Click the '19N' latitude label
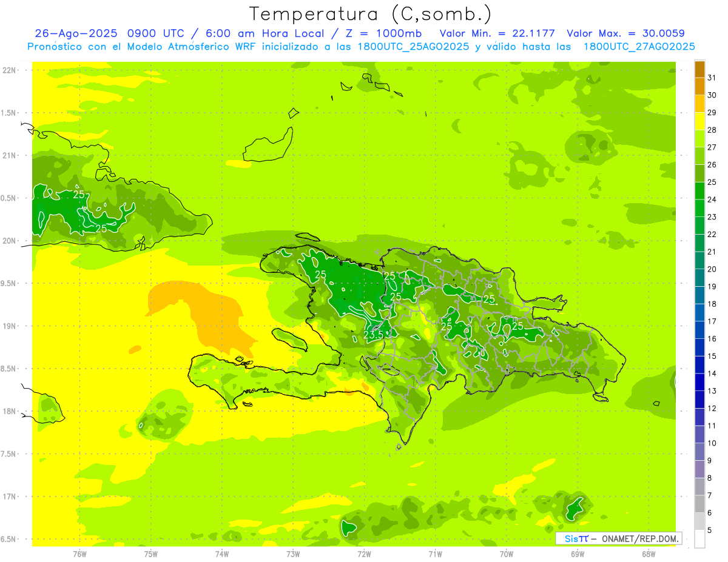The image size is (728, 562). [x=9, y=326]
